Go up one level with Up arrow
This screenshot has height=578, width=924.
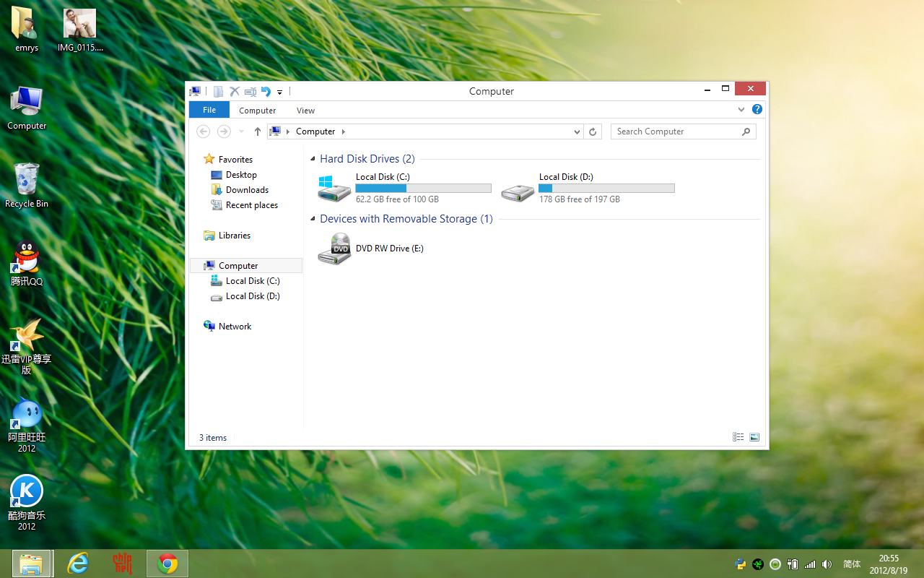coord(257,131)
